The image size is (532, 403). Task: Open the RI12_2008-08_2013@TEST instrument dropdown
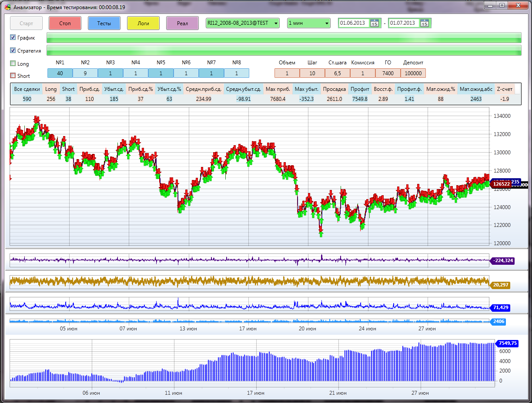click(x=243, y=23)
